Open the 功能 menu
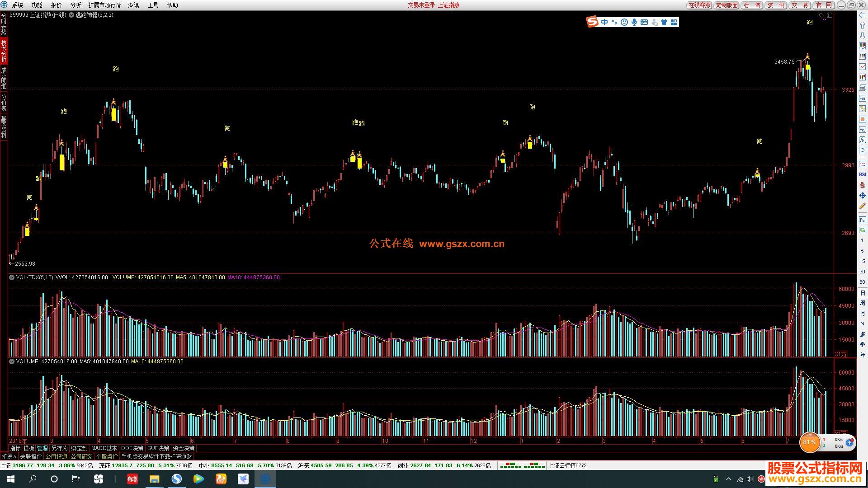 coord(37,5)
